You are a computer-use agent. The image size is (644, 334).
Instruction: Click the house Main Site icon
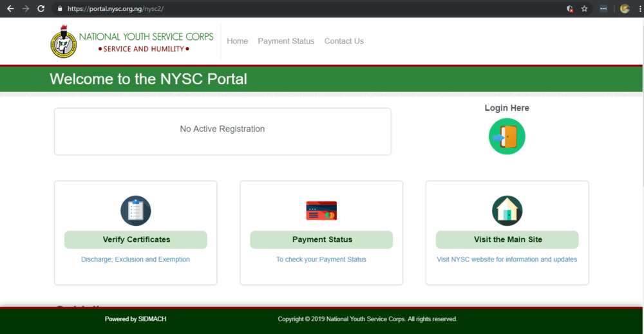[x=507, y=210]
